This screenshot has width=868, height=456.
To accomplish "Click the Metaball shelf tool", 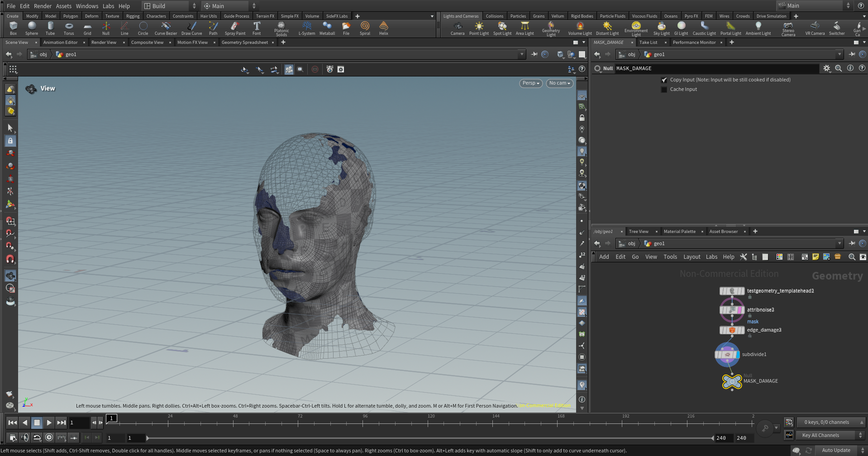I will [327, 28].
